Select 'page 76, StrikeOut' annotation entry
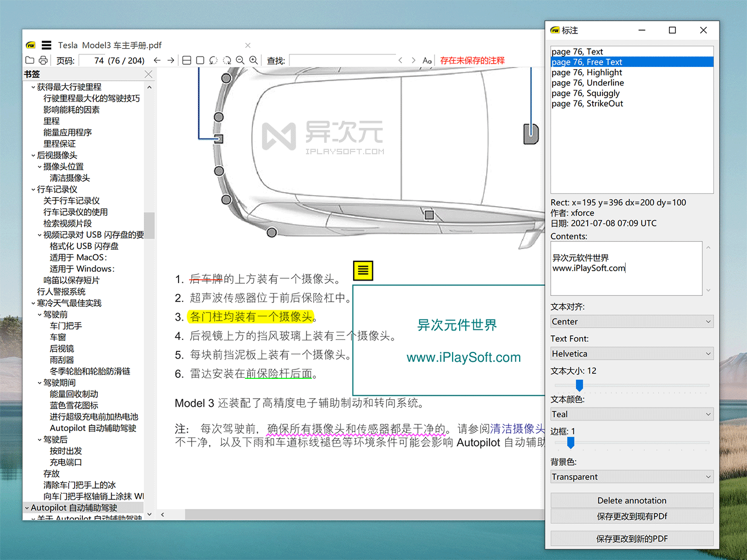 coord(587,104)
